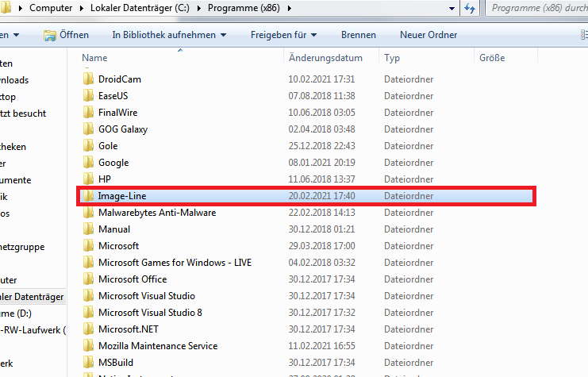Sort by the Größe column header

pyautogui.click(x=492, y=58)
